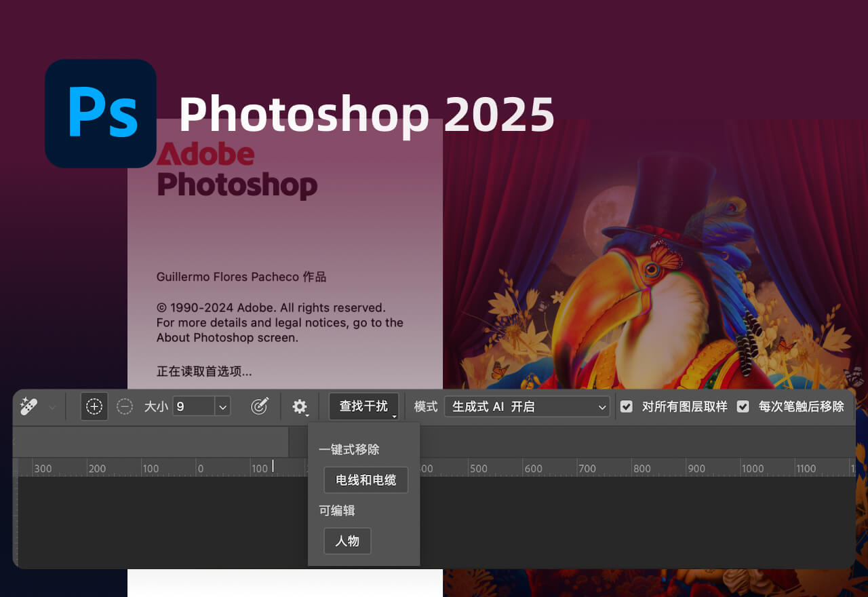Open the 模式 生成式 AI dropdown
The image size is (868, 597).
pos(527,407)
